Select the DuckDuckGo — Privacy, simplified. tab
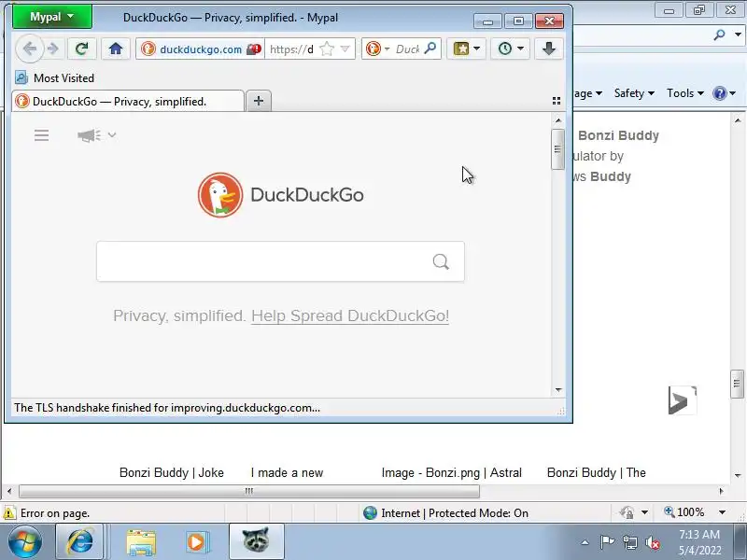747x560 pixels. (128, 101)
